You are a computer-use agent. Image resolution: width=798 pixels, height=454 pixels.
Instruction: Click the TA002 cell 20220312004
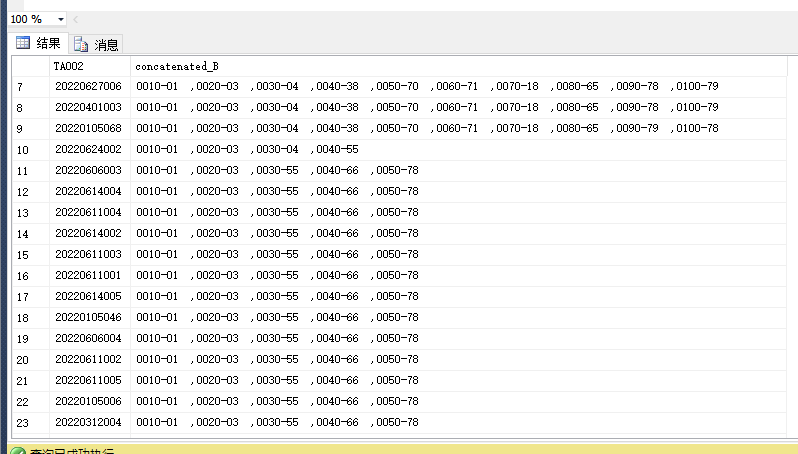pos(88,422)
